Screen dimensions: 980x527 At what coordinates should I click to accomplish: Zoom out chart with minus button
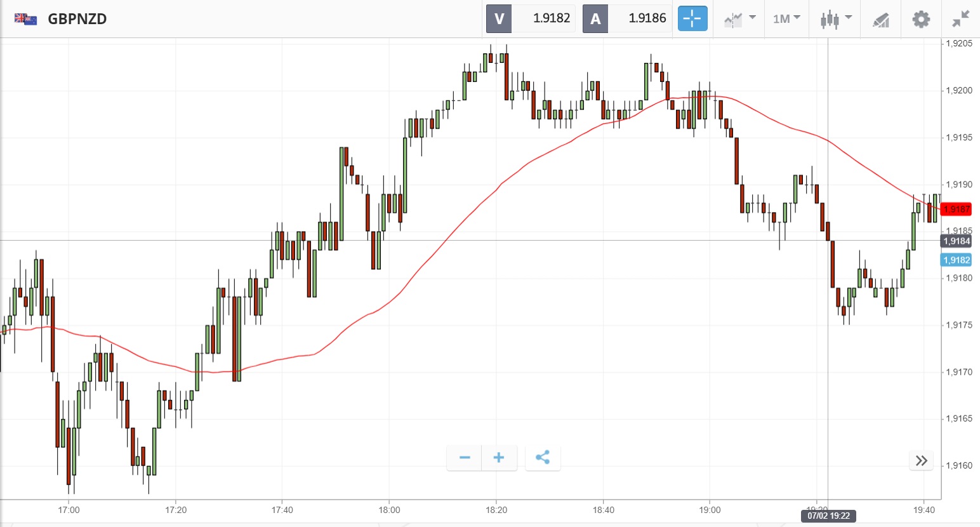[x=465, y=458]
